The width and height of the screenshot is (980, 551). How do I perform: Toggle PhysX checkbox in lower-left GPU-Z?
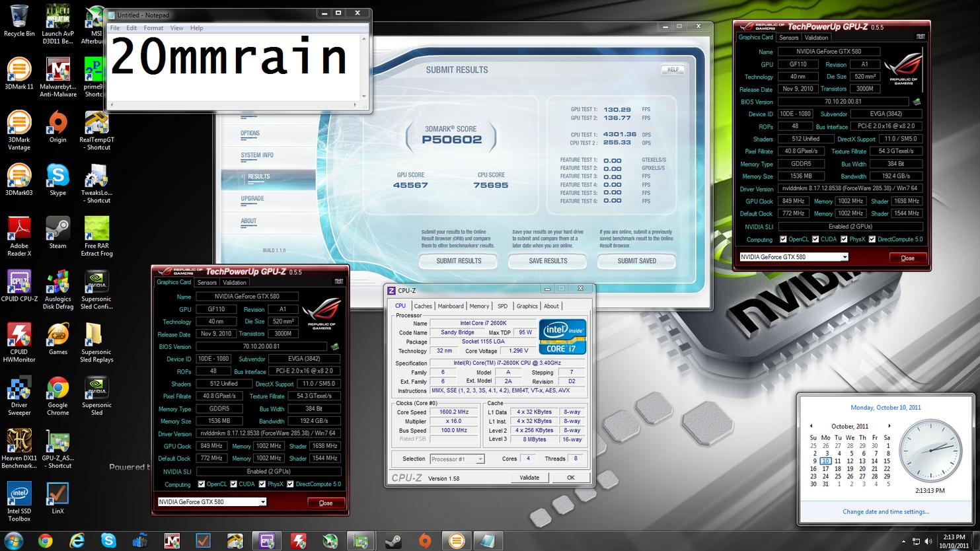(x=262, y=484)
